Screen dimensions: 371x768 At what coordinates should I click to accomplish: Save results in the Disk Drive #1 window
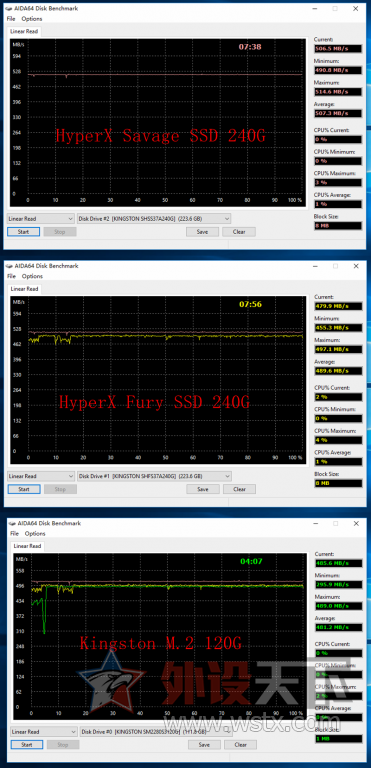(203, 489)
